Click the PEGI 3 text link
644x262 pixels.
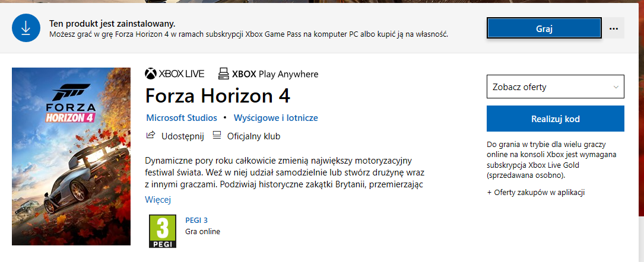click(x=196, y=220)
